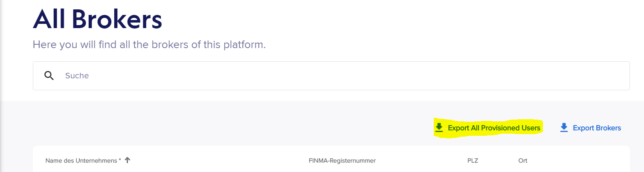
Task: Sort by FINMA-Registernummer column header
Action: (342, 161)
